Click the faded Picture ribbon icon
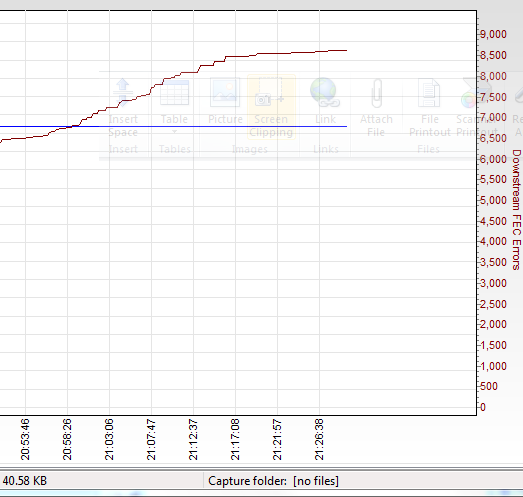This screenshot has width=523, height=497. [225, 92]
